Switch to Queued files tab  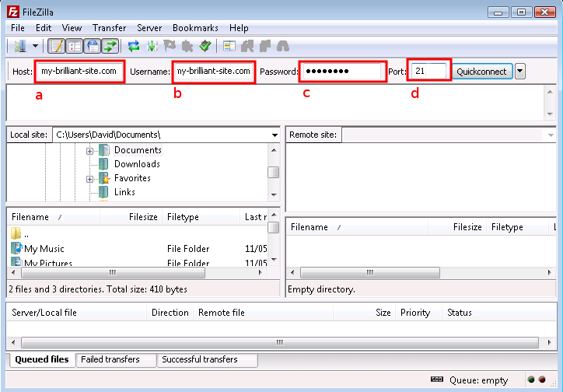(x=42, y=359)
